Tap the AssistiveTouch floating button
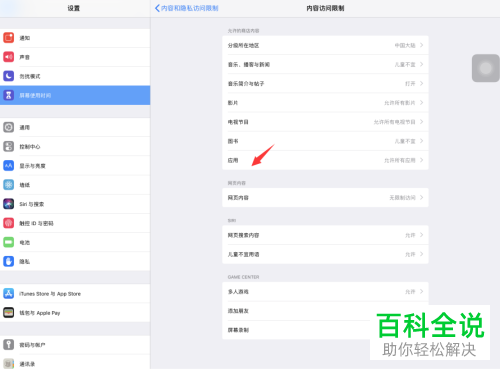 [486, 68]
